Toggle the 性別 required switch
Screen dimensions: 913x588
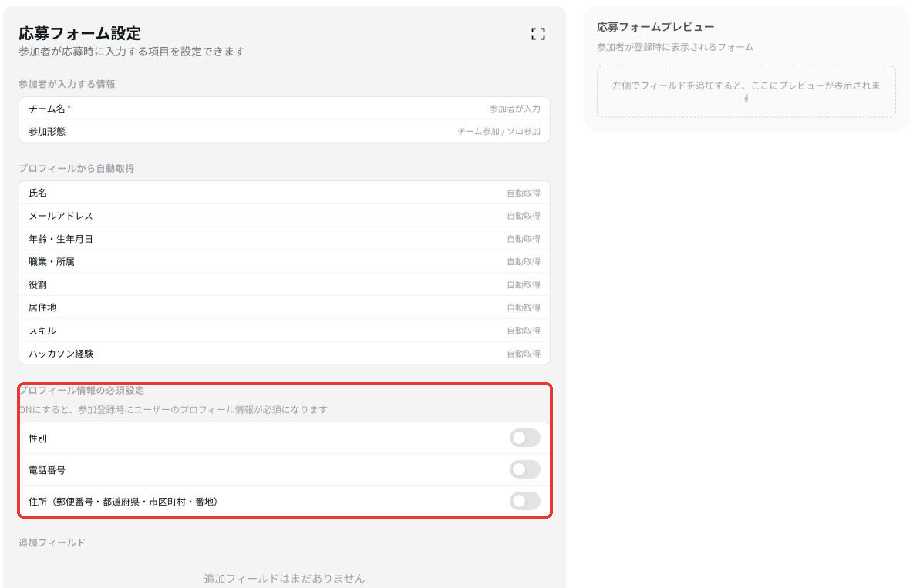pos(524,438)
